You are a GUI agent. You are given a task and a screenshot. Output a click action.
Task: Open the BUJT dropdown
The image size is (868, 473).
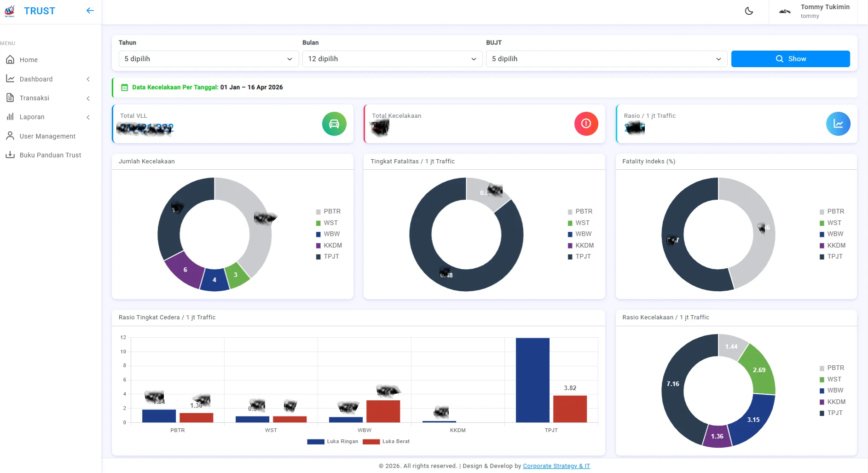pyautogui.click(x=606, y=59)
